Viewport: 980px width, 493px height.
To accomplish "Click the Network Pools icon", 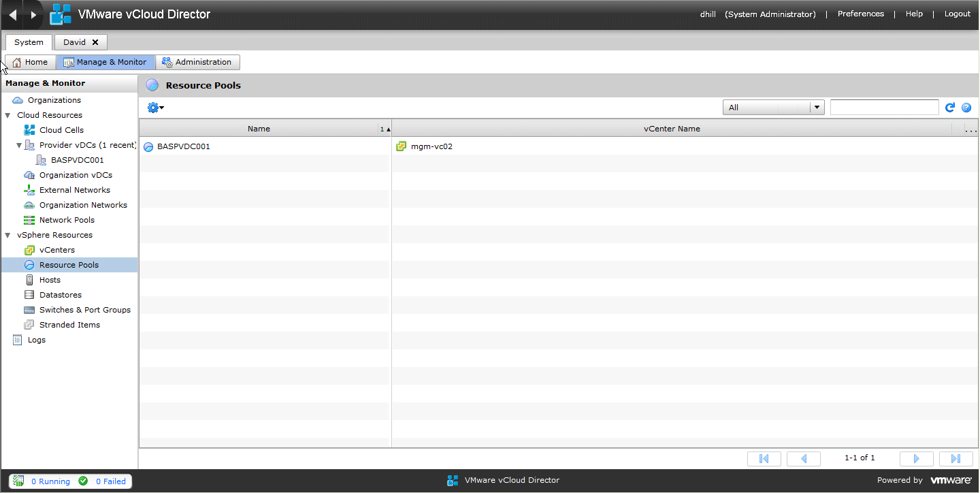I will (x=29, y=220).
